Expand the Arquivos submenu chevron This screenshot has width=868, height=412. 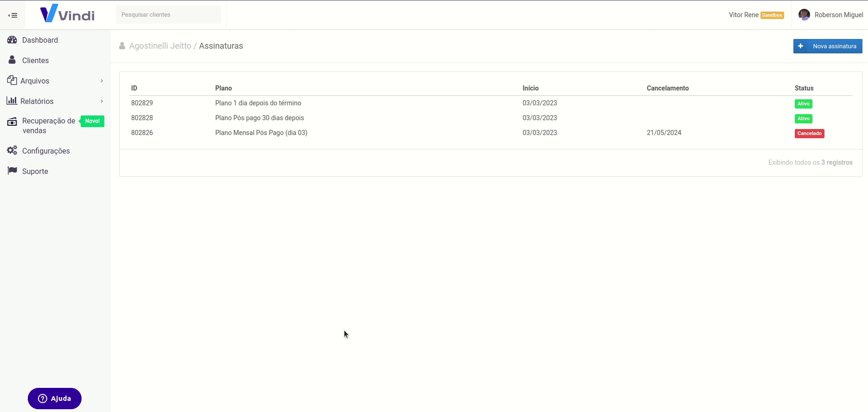click(x=102, y=81)
